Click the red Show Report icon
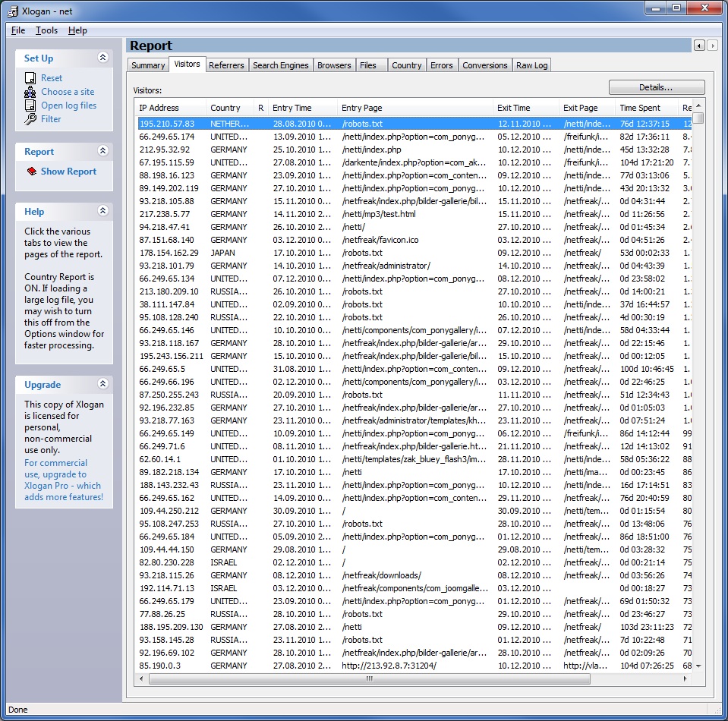Screen dimensions: 728x721 click(x=32, y=172)
